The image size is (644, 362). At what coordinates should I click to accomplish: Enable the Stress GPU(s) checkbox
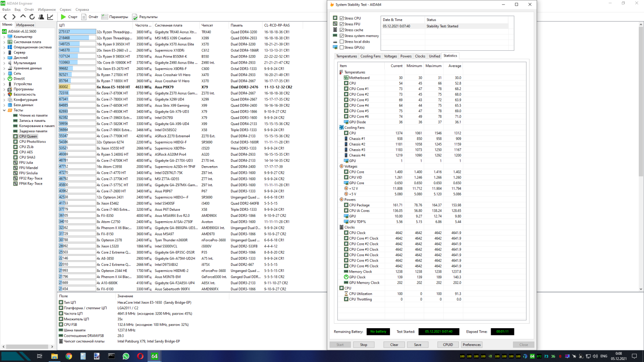point(342,47)
